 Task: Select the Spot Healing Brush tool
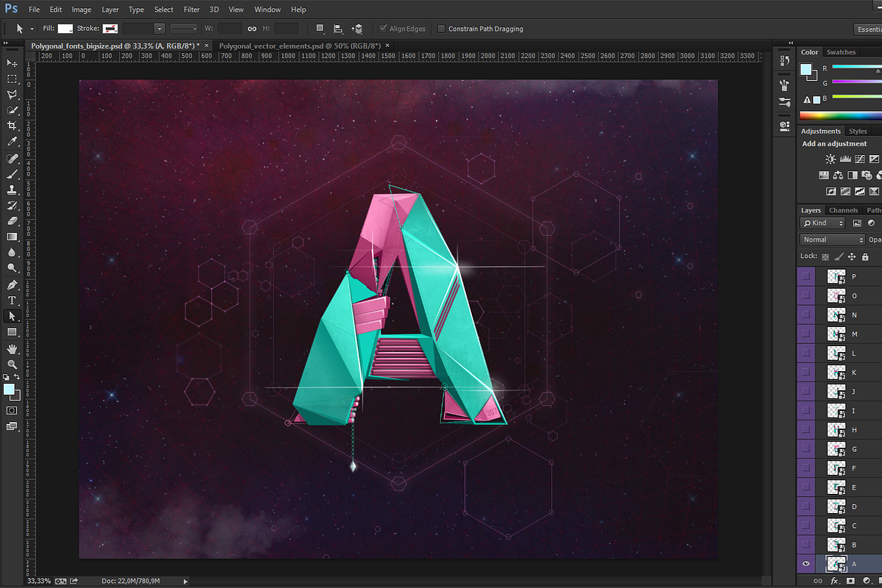pos(12,158)
